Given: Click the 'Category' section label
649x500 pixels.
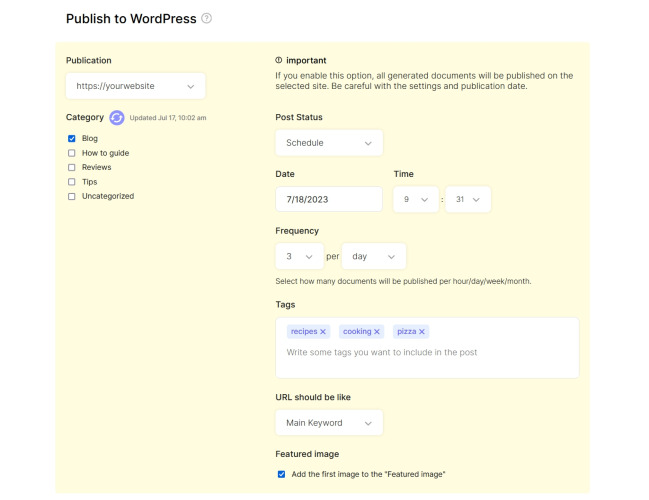Looking at the screenshot, I should [x=85, y=117].
